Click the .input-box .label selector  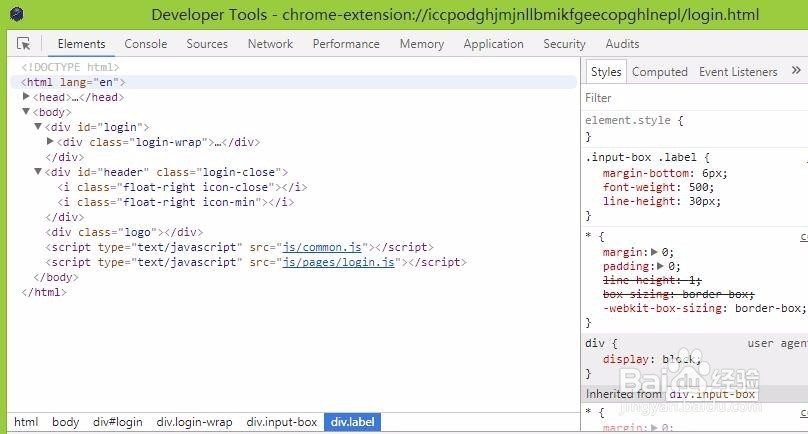click(641, 157)
